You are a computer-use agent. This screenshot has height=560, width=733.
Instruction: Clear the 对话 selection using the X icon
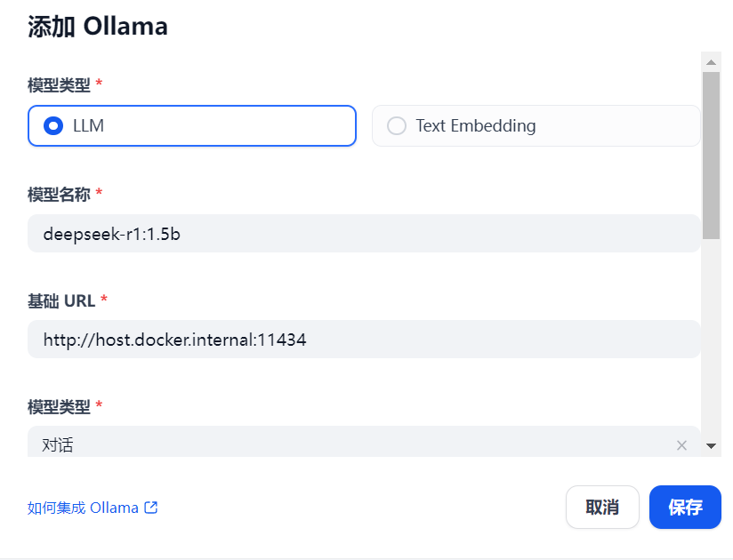click(x=681, y=445)
